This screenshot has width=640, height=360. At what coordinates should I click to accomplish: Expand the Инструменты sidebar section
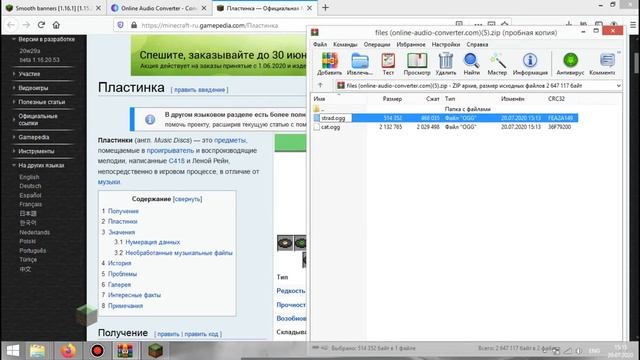(36, 151)
